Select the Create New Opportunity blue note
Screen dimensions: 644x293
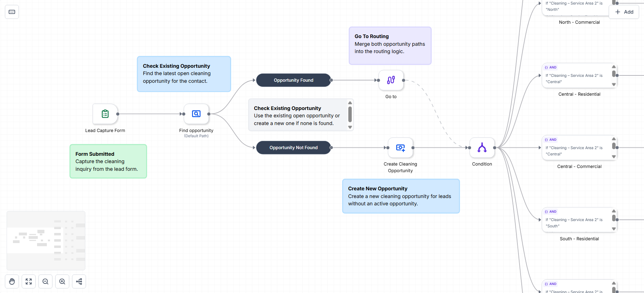pos(401,196)
